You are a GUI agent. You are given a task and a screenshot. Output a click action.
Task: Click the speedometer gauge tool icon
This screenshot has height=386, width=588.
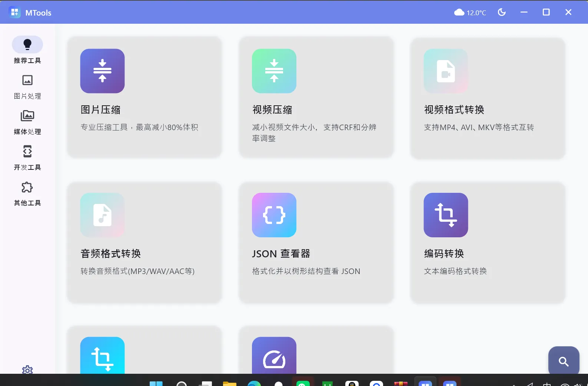point(274,357)
